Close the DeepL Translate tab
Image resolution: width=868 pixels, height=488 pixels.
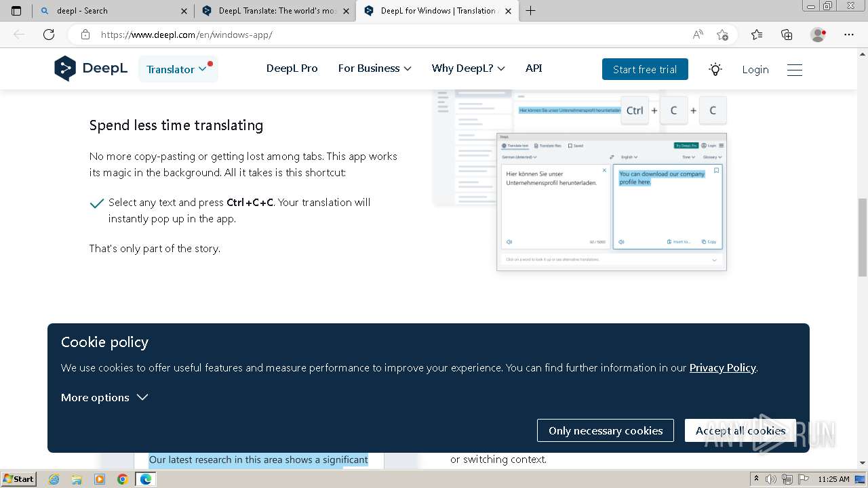click(346, 11)
